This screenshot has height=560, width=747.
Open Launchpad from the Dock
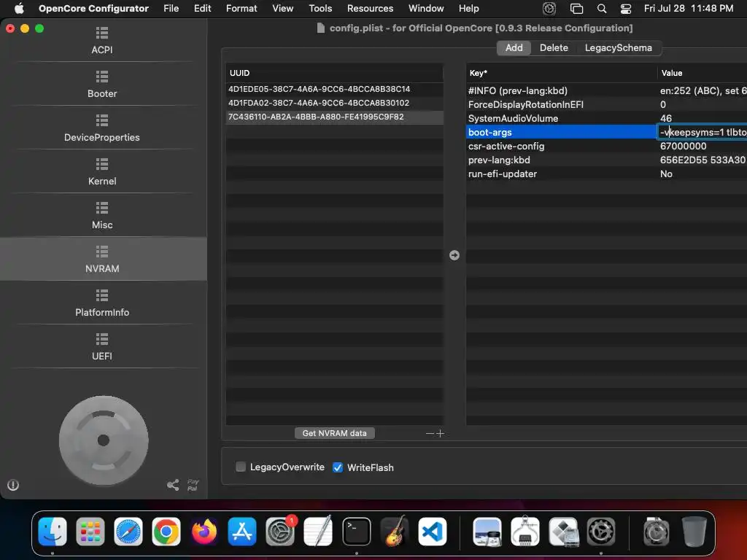(90, 532)
